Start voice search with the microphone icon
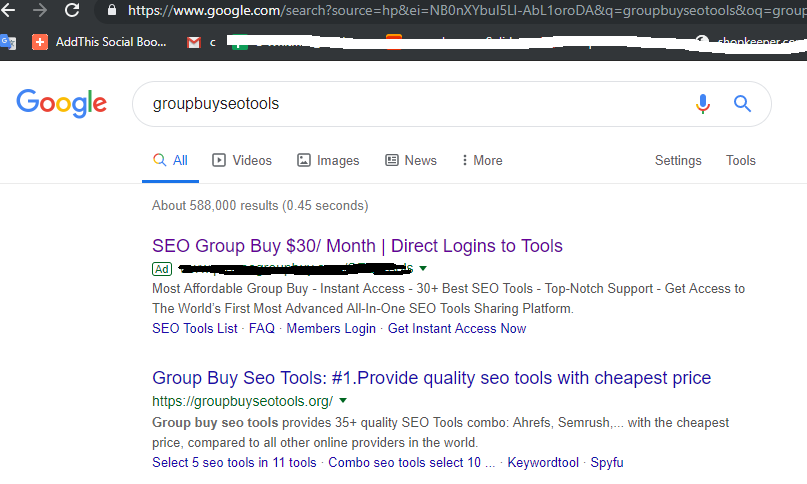 tap(703, 103)
